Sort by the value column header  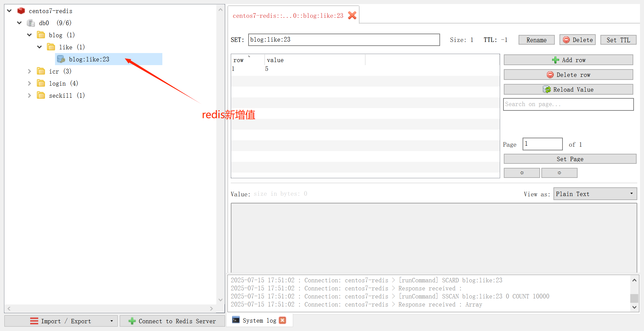(x=315, y=60)
